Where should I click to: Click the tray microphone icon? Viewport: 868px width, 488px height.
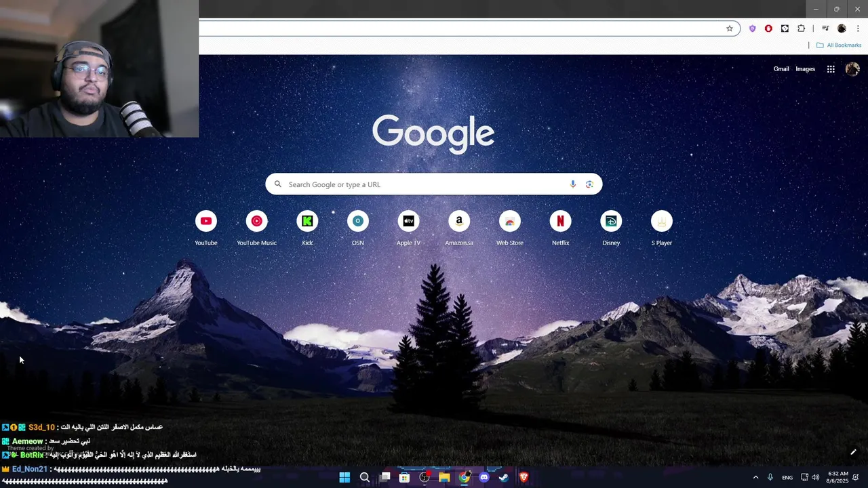[770, 477]
